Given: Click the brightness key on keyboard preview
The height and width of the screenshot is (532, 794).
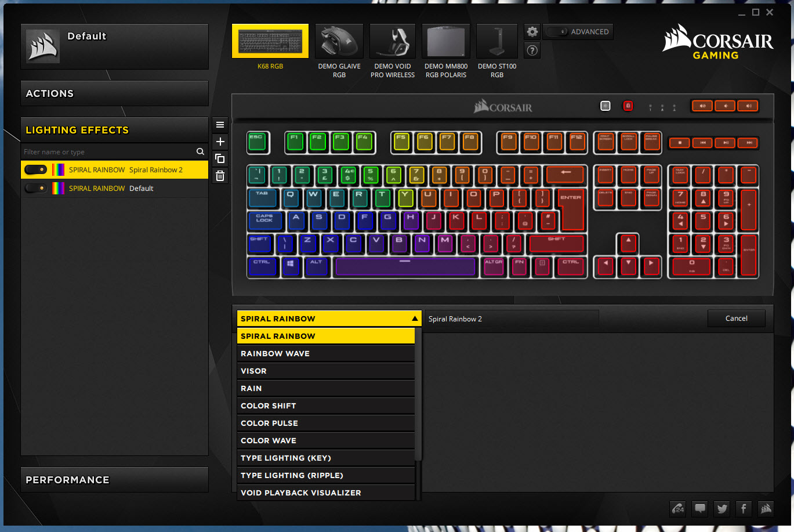Looking at the screenshot, I should click(x=606, y=106).
